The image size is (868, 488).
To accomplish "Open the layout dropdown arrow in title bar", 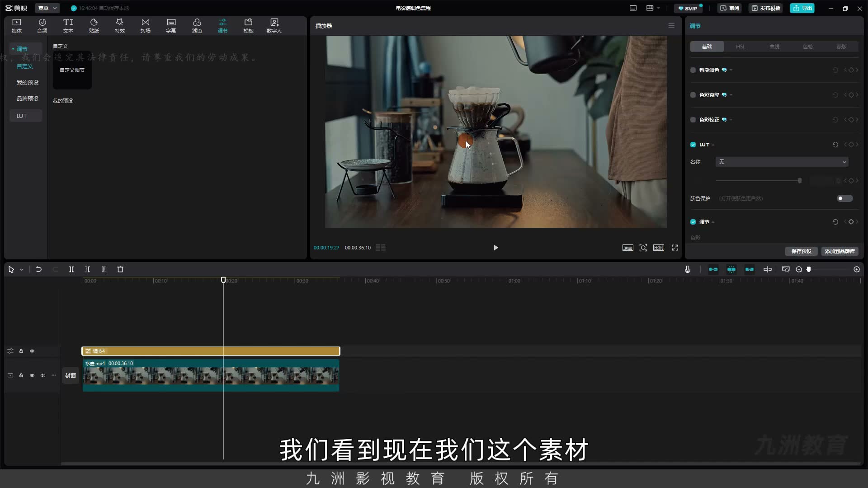I will click(x=658, y=8).
